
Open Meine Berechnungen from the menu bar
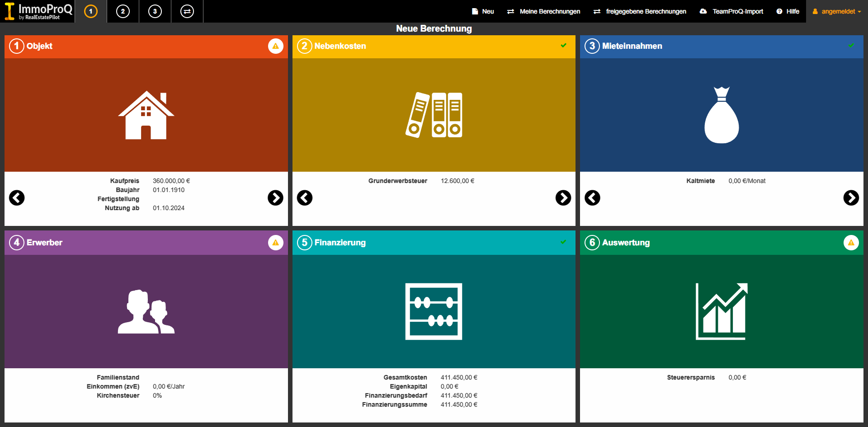pyautogui.click(x=544, y=11)
